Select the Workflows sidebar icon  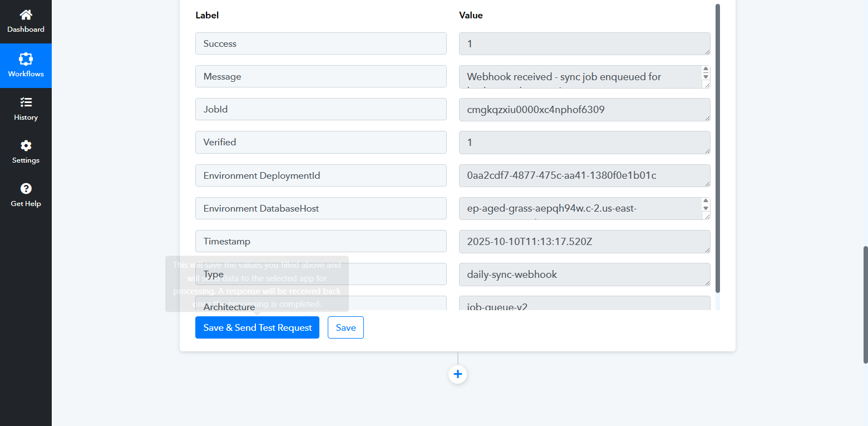click(26, 59)
